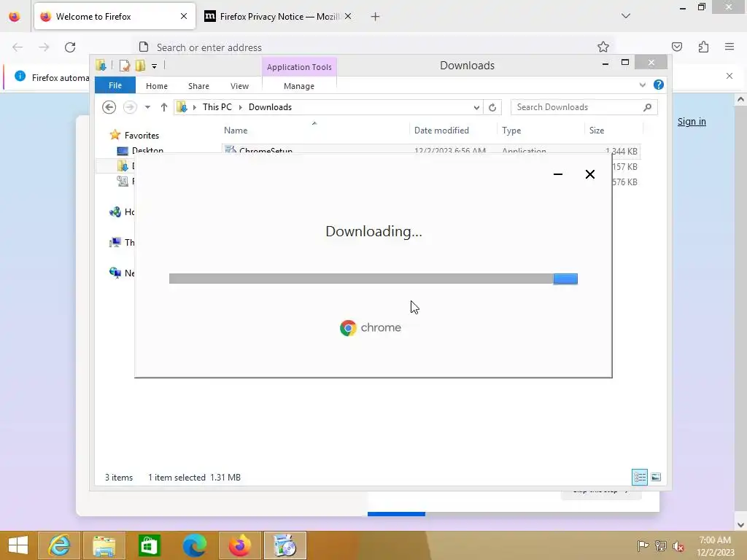Open the View ribbon tab
This screenshot has width=747, height=560.
[239, 86]
